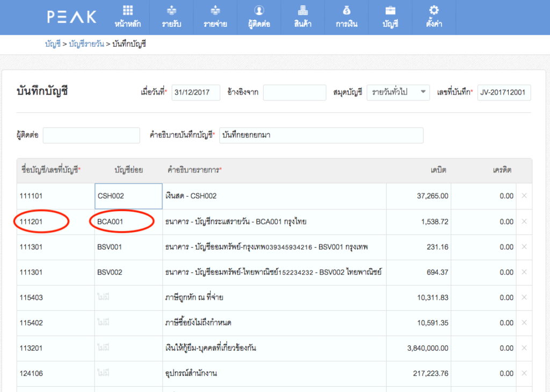The image size is (550, 392).
Task: Select the บัญชี accounting icon
Action: (x=390, y=17)
